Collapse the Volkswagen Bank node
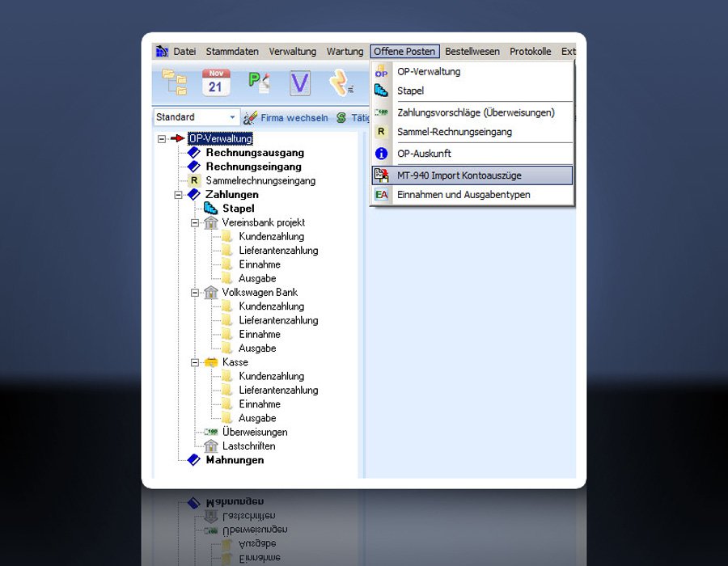Screen dimensions: 728x566 (195, 293)
